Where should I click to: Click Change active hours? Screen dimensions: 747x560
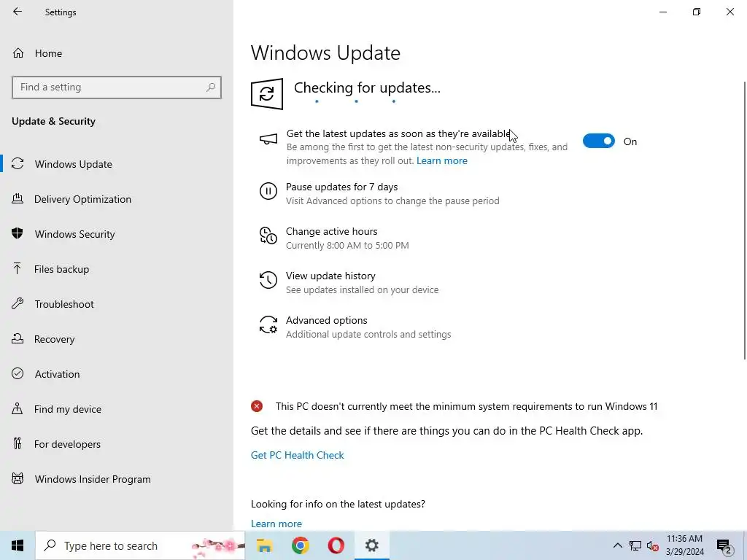pos(332,231)
